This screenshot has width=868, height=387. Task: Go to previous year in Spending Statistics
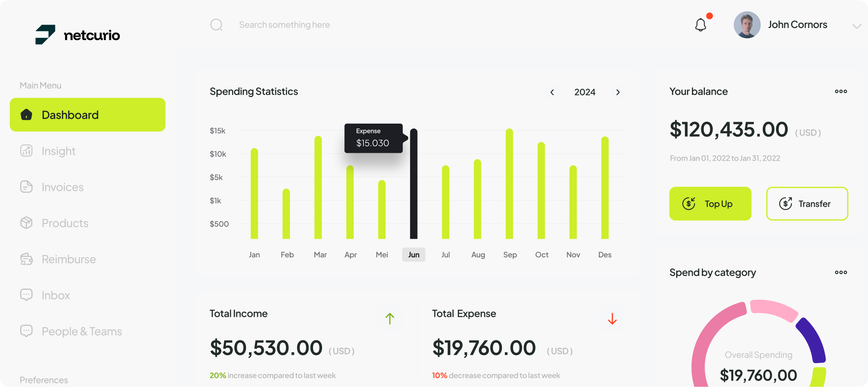tap(552, 92)
